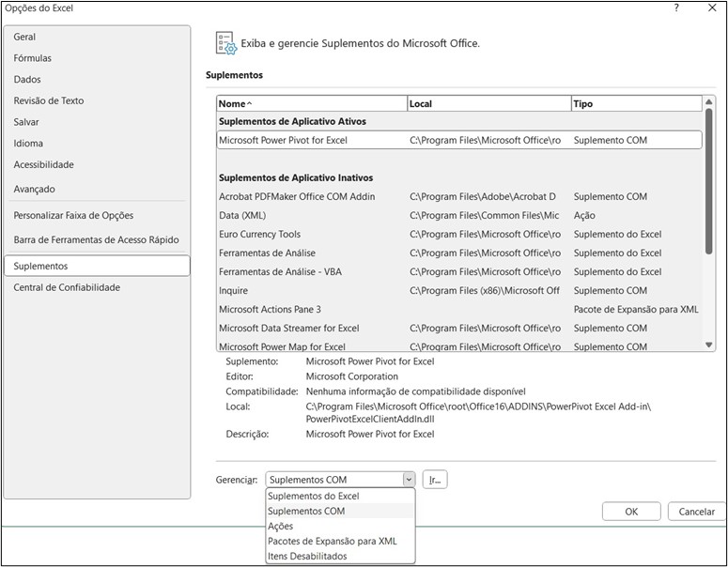This screenshot has width=728, height=567.
Task: Select the Suplementos category in sidebar
Action: point(97,266)
